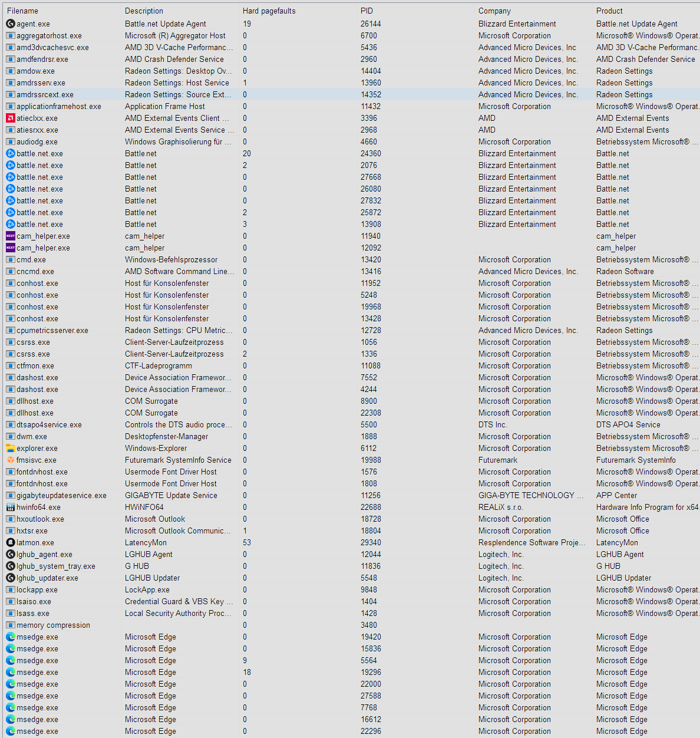Click description 'AMD Crash Defender Service'
Image resolution: width=700 pixels, height=738 pixels.
pos(174,60)
